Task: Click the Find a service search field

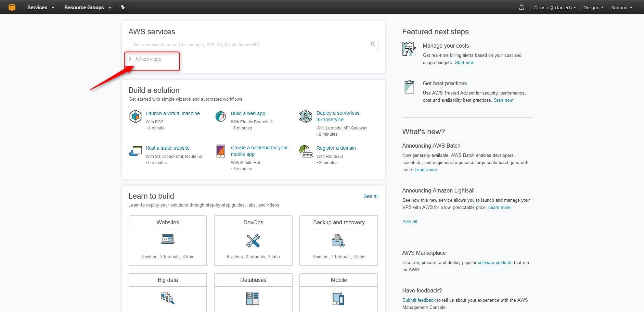Action: 253,45
